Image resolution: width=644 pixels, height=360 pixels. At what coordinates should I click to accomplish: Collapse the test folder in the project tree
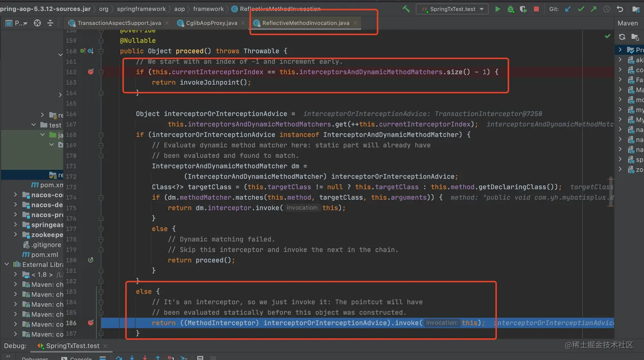click(x=34, y=125)
